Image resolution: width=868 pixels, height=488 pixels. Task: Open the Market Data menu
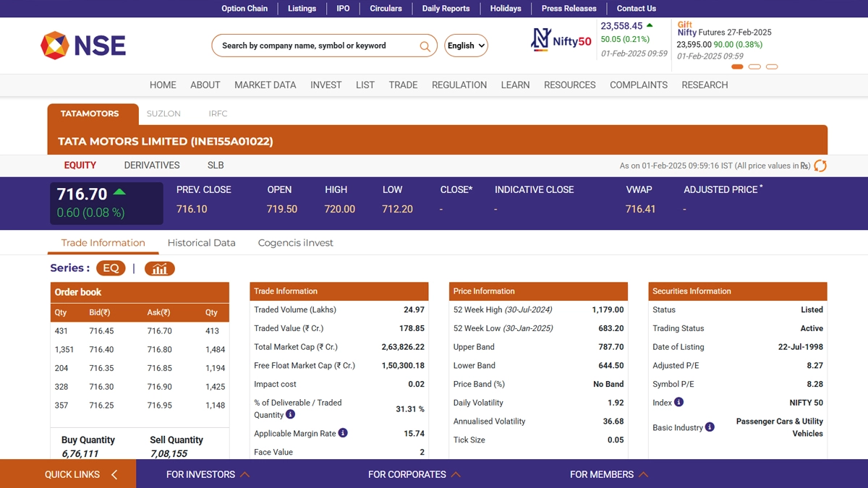tap(265, 85)
